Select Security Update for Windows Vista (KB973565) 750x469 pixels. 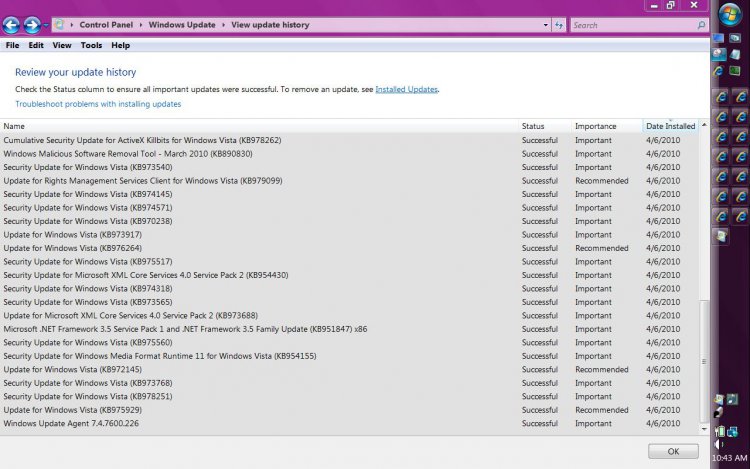click(x=349, y=302)
